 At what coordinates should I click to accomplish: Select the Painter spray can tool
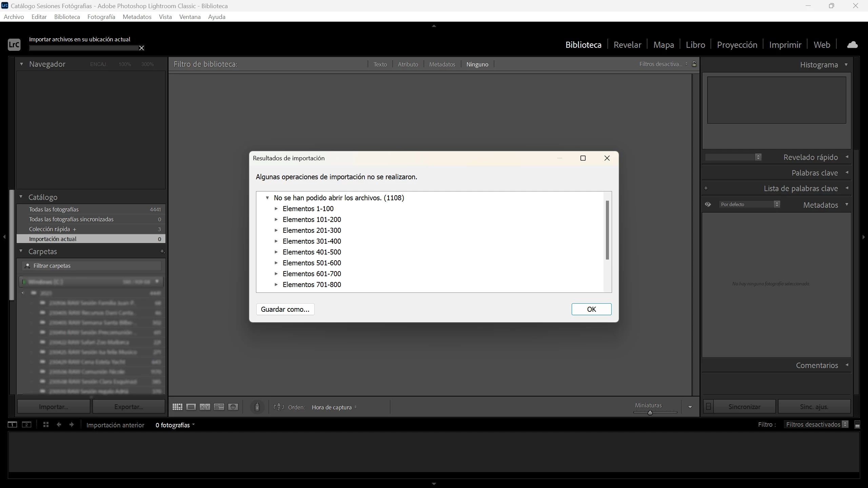coord(257,407)
